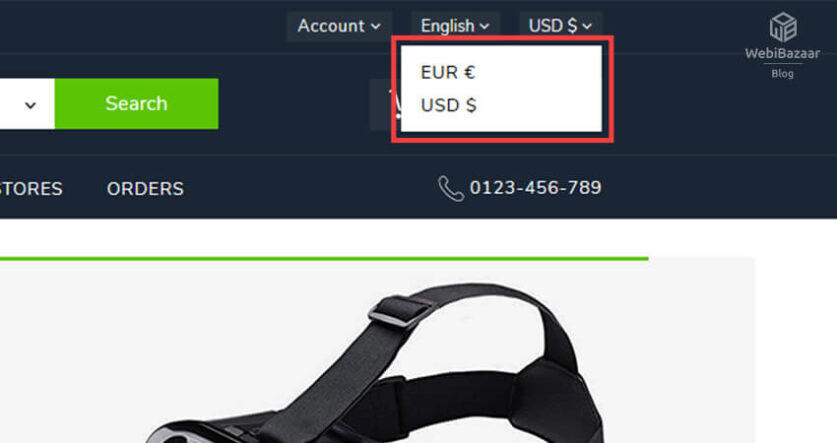This screenshot has width=837, height=443.
Task: Go to the ORDERS navigation item
Action: (x=145, y=189)
